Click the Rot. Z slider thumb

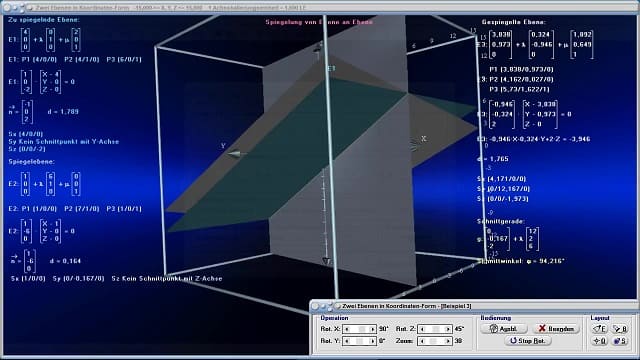tap(436, 329)
